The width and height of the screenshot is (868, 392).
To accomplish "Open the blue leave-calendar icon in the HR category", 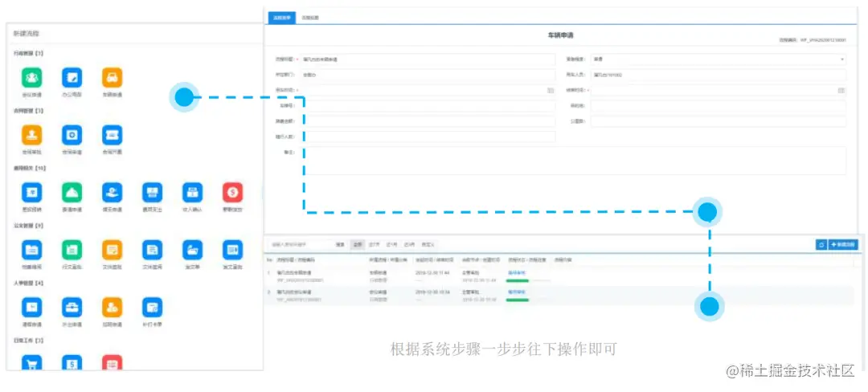I will (31, 308).
